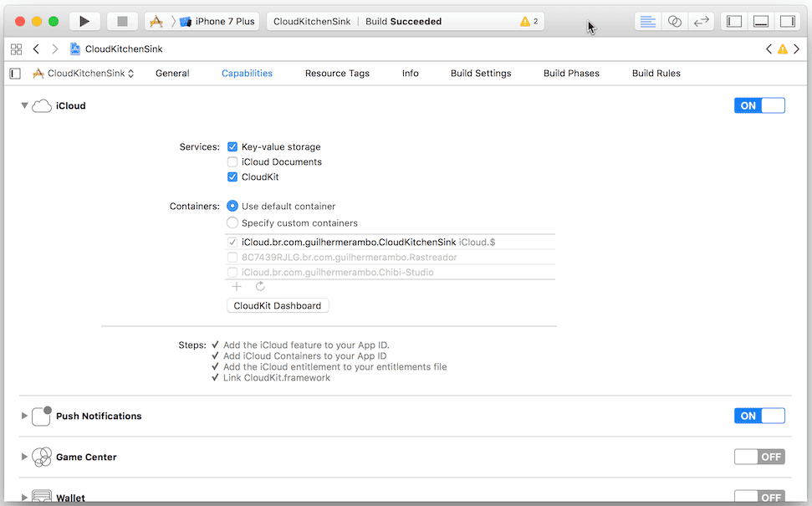Expand the Game Center section
This screenshot has width=812, height=506.
23,457
